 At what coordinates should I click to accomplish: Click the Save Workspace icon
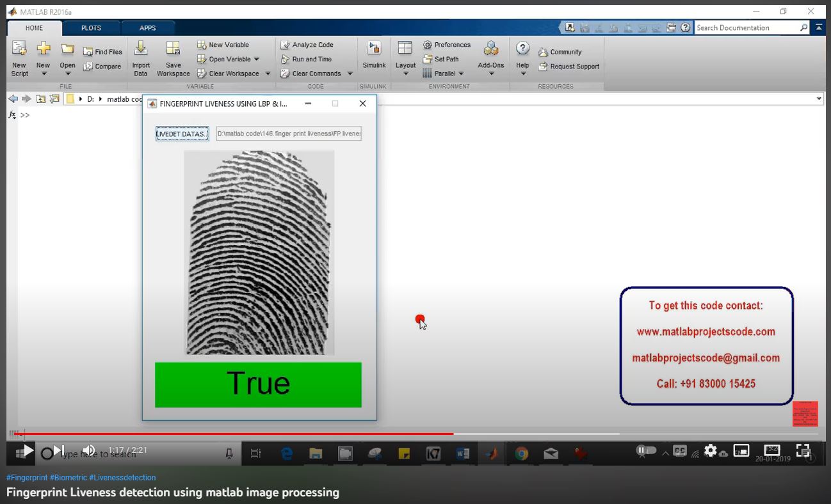coord(173,49)
